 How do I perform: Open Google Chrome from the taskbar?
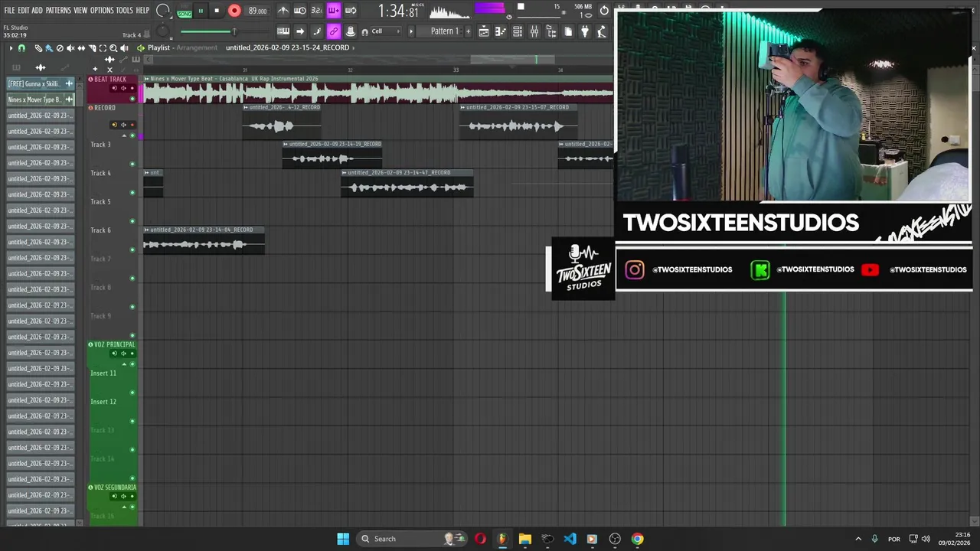click(637, 539)
